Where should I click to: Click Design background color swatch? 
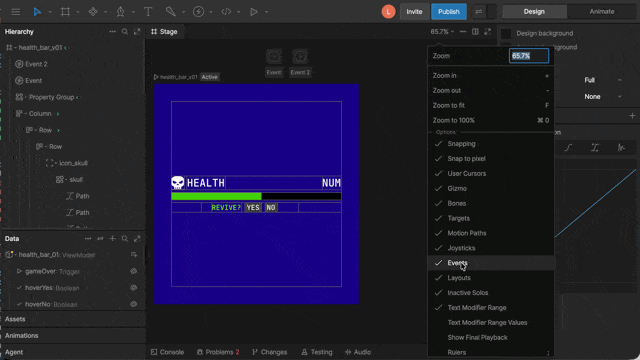(506, 33)
